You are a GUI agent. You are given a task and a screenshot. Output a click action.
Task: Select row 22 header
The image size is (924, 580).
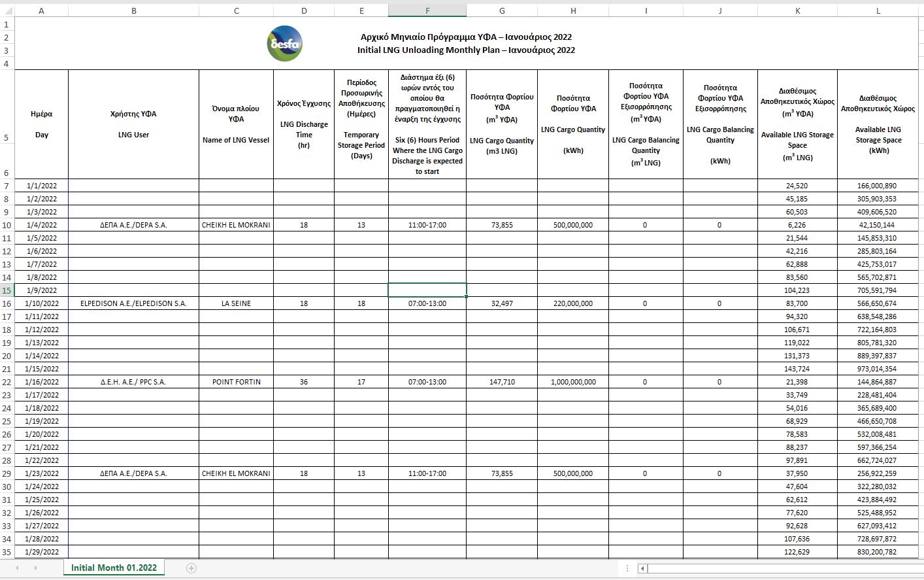(x=7, y=382)
